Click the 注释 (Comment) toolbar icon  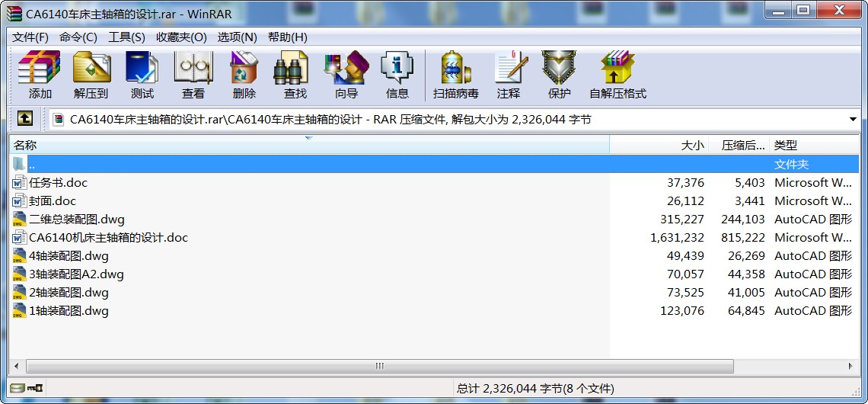click(x=511, y=67)
